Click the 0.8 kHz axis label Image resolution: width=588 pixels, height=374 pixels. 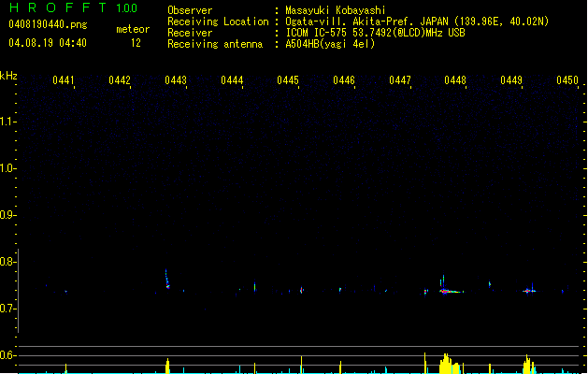tap(7, 262)
